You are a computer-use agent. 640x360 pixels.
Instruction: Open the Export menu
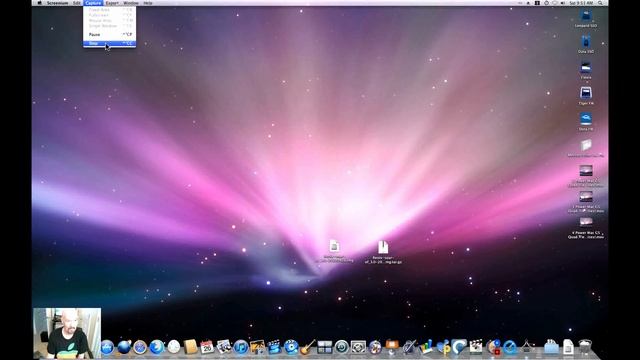point(112,3)
